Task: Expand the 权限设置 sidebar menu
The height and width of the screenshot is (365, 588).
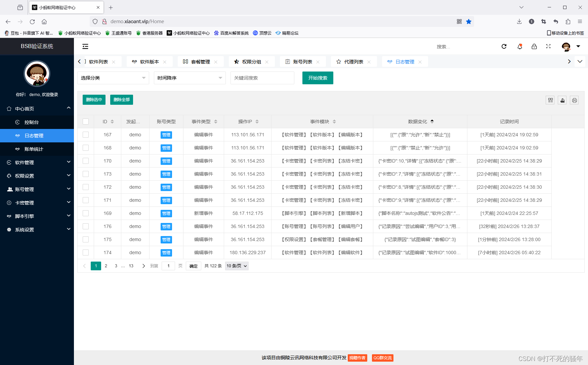Action: (x=37, y=176)
